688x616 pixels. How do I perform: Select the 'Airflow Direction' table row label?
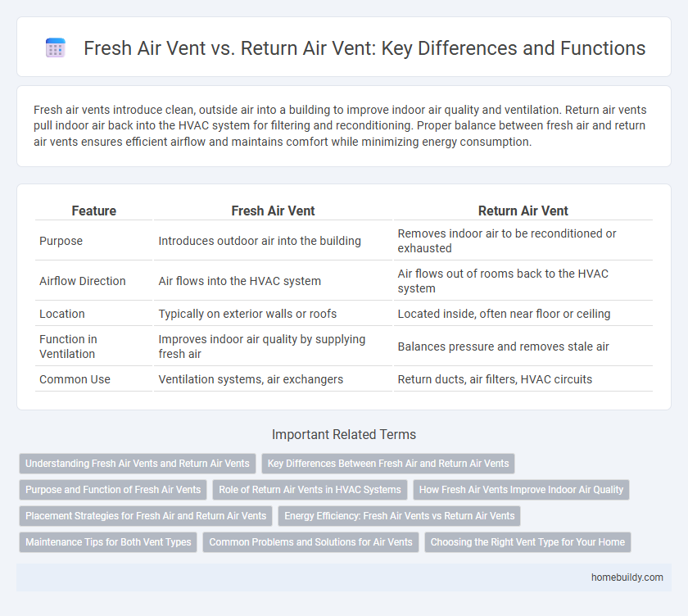click(x=82, y=281)
